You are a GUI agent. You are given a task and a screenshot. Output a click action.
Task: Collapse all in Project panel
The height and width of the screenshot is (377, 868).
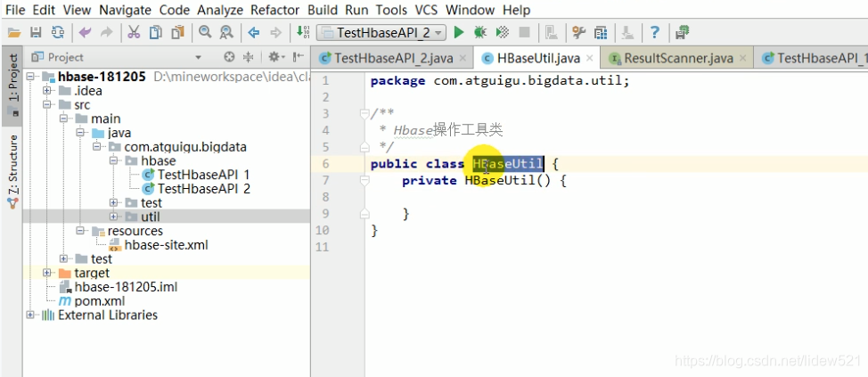point(249,57)
